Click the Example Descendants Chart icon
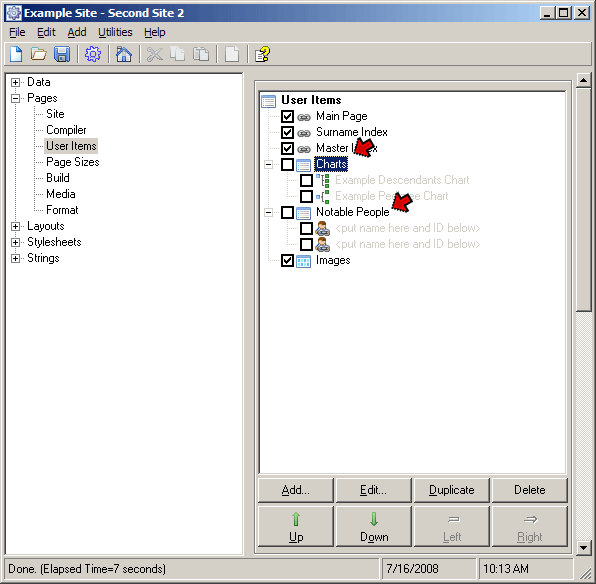 click(x=323, y=181)
